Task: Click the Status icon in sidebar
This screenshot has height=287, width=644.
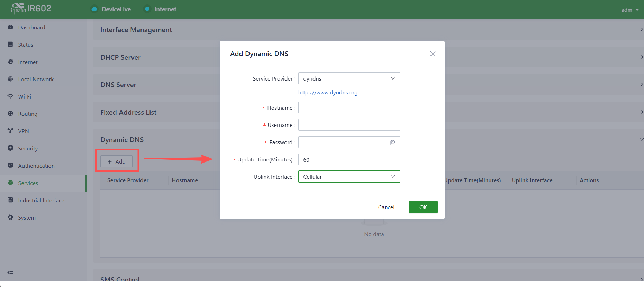Action: [x=10, y=45]
